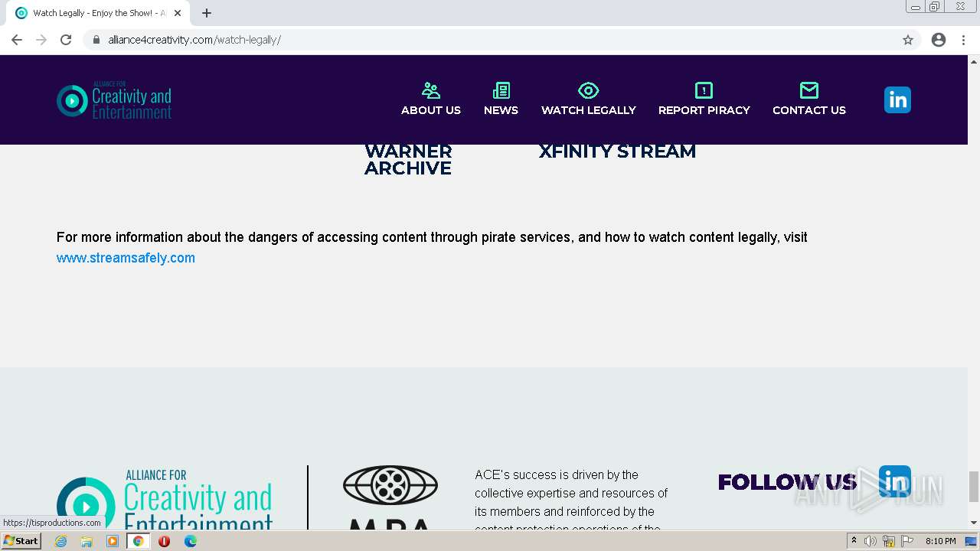Visit LinkedIn via header icon

coord(897,99)
